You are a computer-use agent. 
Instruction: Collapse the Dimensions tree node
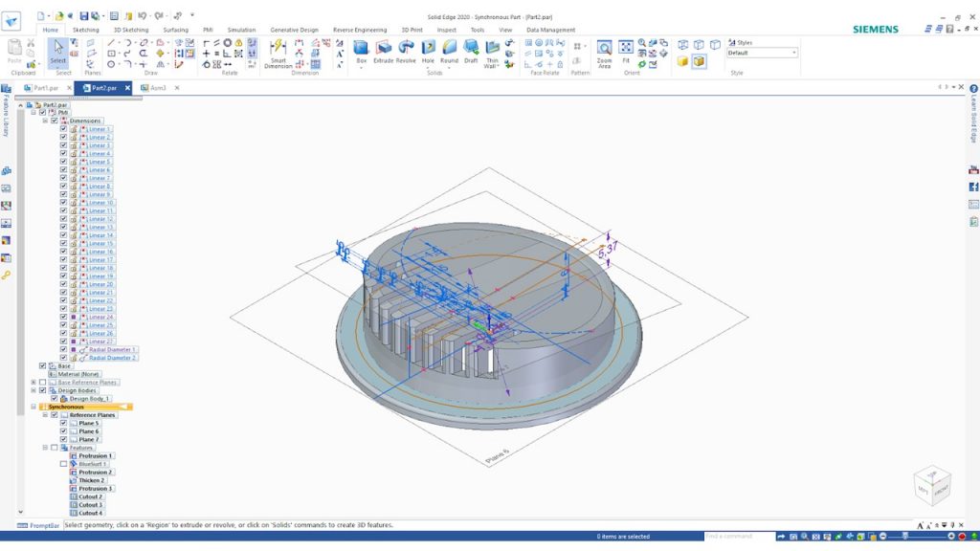click(x=44, y=121)
